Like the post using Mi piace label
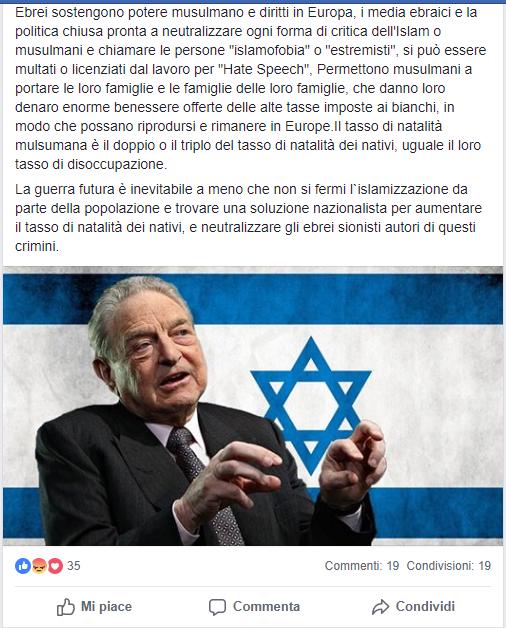Image resolution: width=506 pixels, height=628 pixels. pyautogui.click(x=106, y=606)
